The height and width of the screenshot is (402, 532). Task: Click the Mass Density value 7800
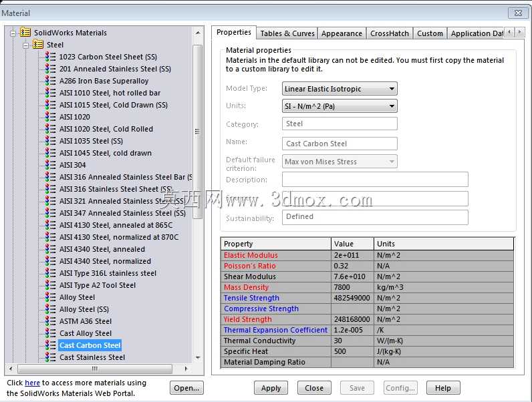[352, 287]
